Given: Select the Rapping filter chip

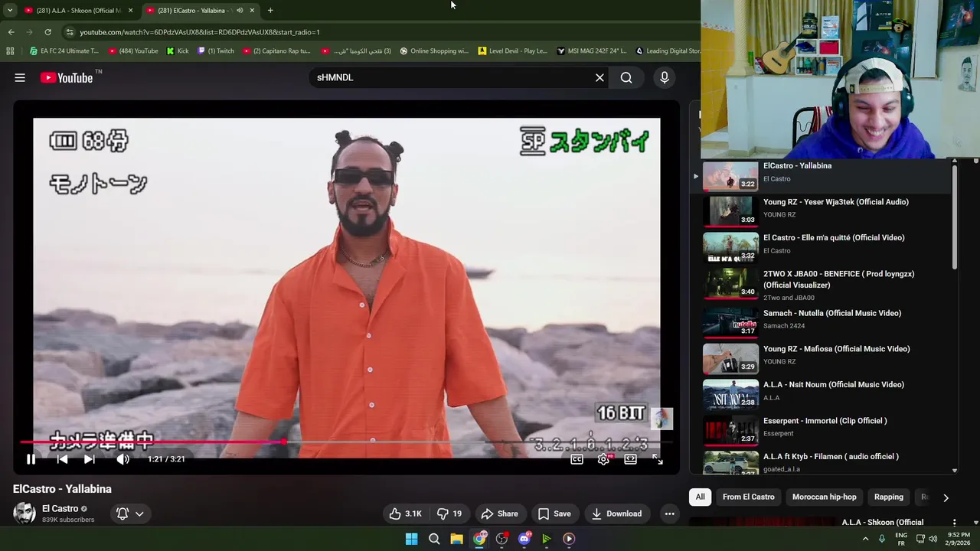Looking at the screenshot, I should click(888, 497).
